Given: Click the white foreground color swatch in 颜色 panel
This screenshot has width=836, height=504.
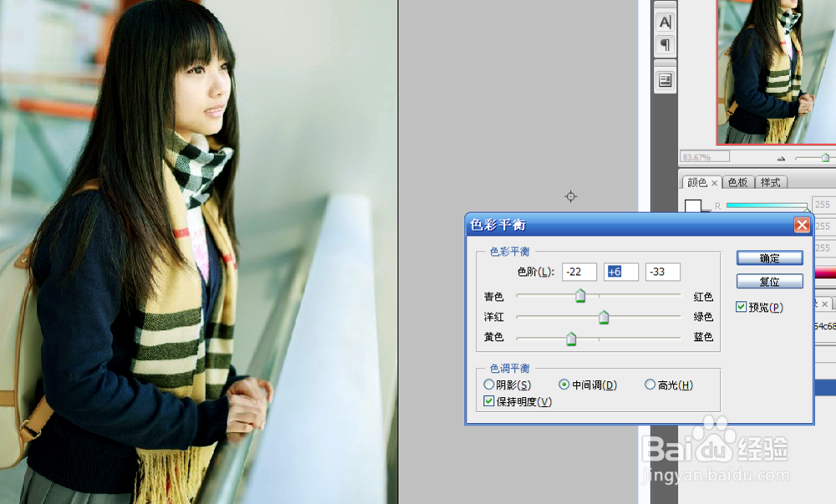Looking at the screenshot, I should point(692,206).
